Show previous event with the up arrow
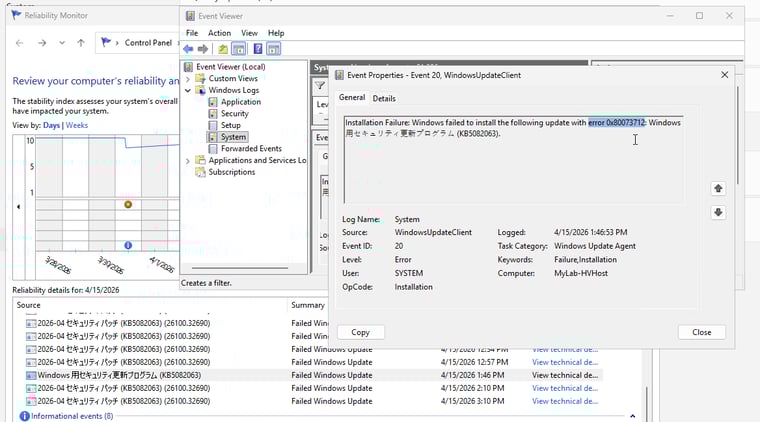Screen dimensions: 760x422 [717, 189]
